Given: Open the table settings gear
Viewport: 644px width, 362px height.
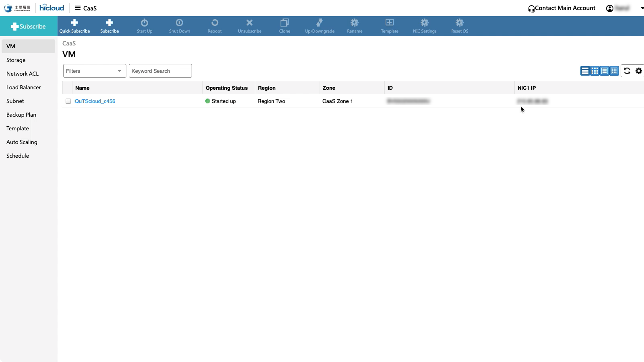Looking at the screenshot, I should [x=638, y=71].
